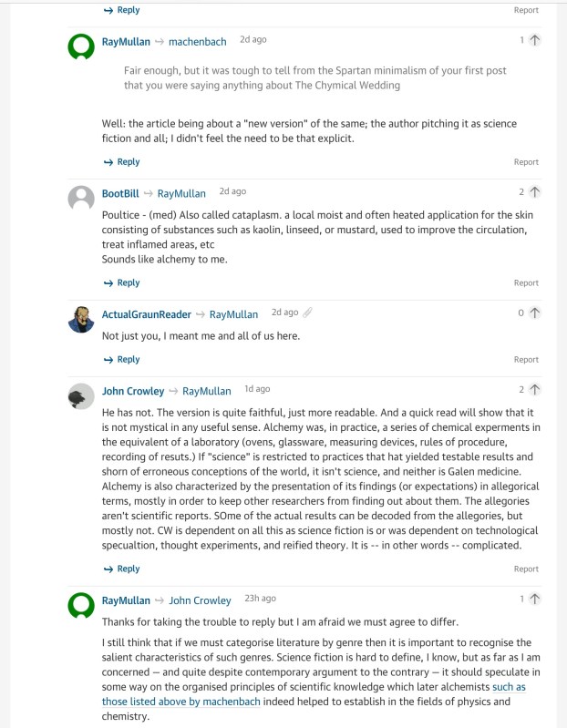Click RayMullan's green avatar at top
The width and height of the screenshot is (567, 728).
[x=81, y=46]
